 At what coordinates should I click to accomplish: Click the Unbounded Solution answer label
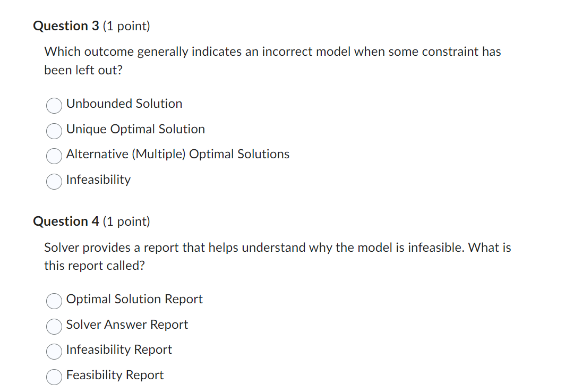[x=124, y=104]
